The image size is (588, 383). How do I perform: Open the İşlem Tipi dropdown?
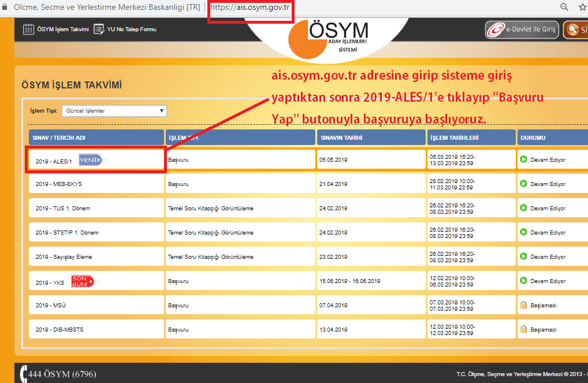114,111
